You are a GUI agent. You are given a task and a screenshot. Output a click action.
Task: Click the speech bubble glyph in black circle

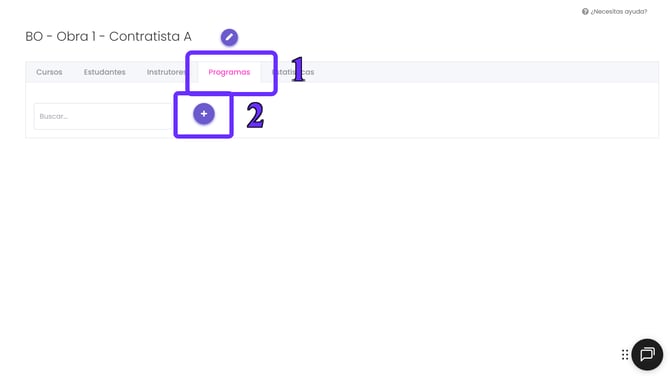click(x=647, y=354)
